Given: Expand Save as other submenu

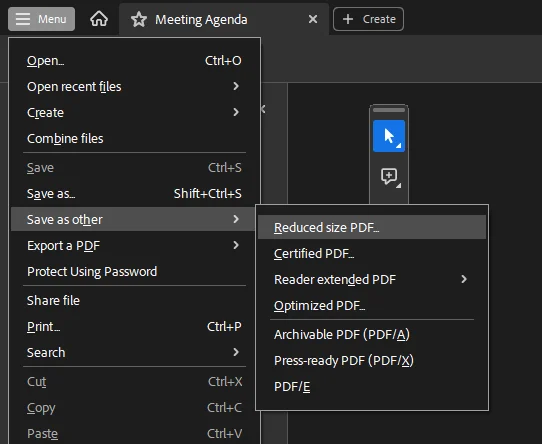Looking at the screenshot, I should click(x=134, y=219).
